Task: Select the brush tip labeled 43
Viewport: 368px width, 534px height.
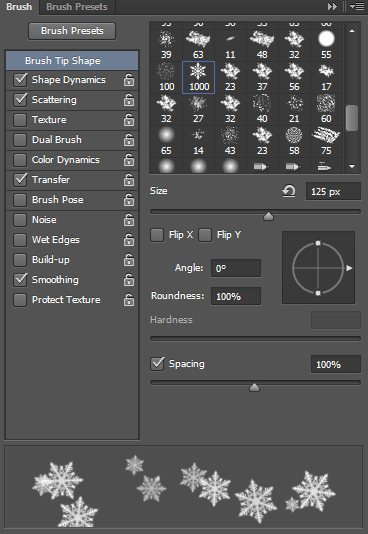Action: [x=230, y=141]
